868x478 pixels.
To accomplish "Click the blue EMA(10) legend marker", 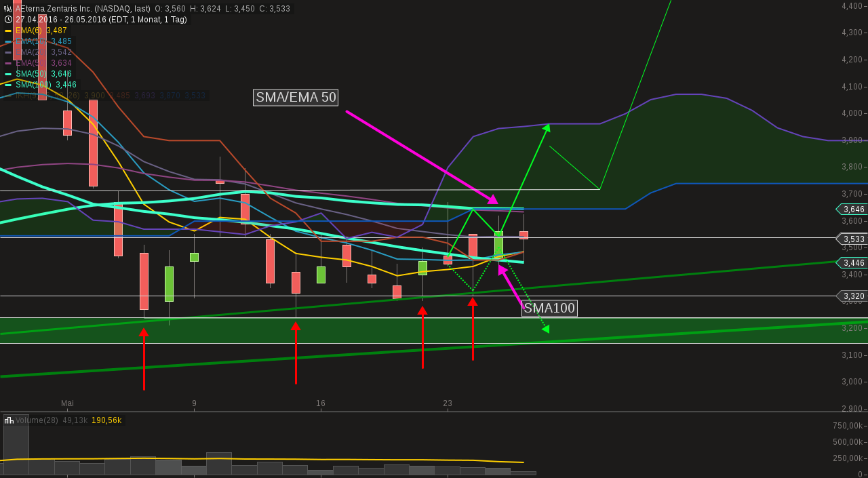I will 8,41.
